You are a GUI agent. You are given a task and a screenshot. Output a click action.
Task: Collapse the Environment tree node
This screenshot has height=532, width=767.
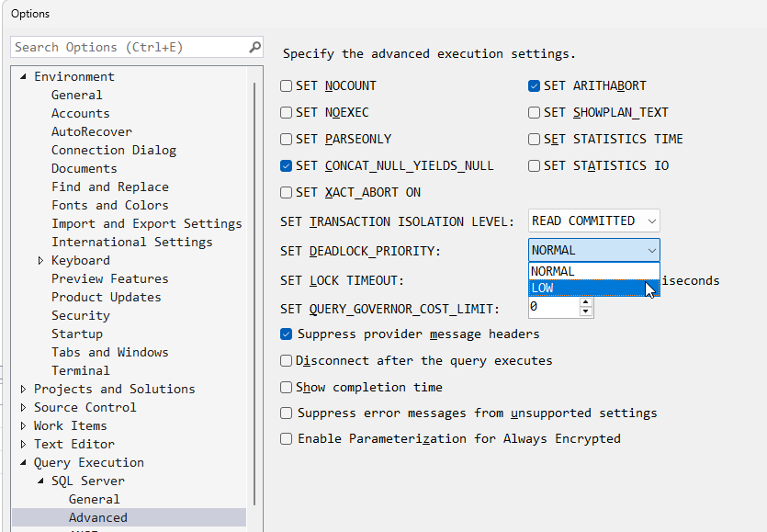coord(24,77)
